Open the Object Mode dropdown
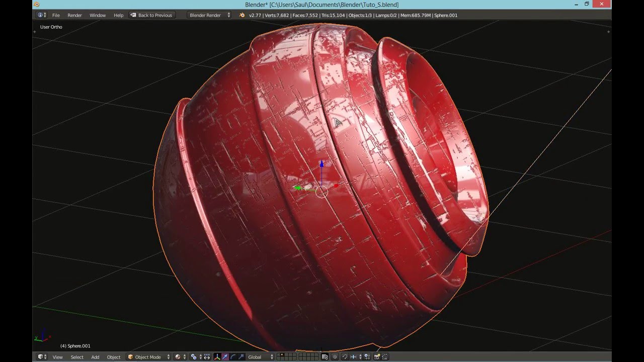 pos(148,357)
